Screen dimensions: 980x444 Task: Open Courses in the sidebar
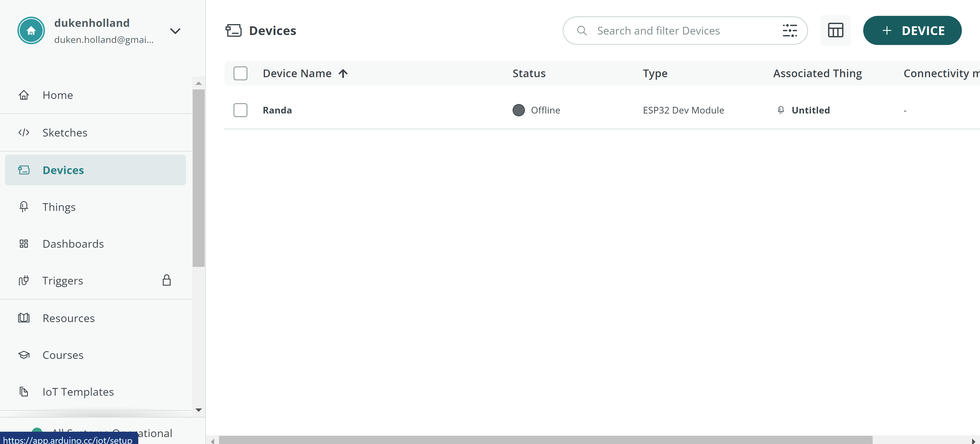pyautogui.click(x=96, y=355)
